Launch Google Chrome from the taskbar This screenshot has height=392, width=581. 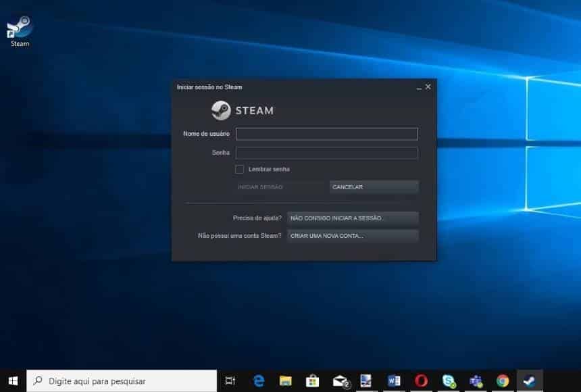point(503,381)
